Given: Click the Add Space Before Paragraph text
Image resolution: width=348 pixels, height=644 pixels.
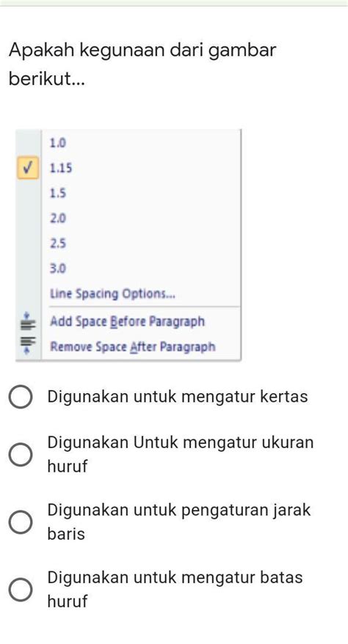Looking at the screenshot, I should [127, 321].
